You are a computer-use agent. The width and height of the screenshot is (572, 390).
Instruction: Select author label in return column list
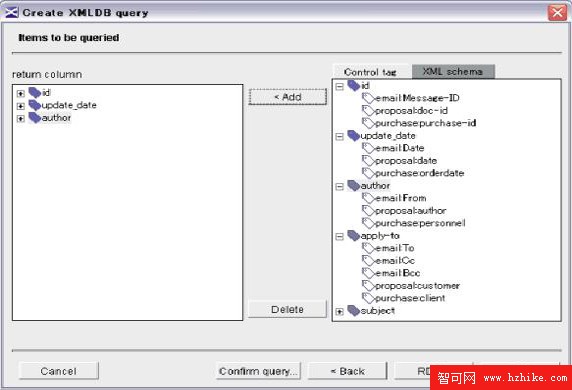pos(56,118)
